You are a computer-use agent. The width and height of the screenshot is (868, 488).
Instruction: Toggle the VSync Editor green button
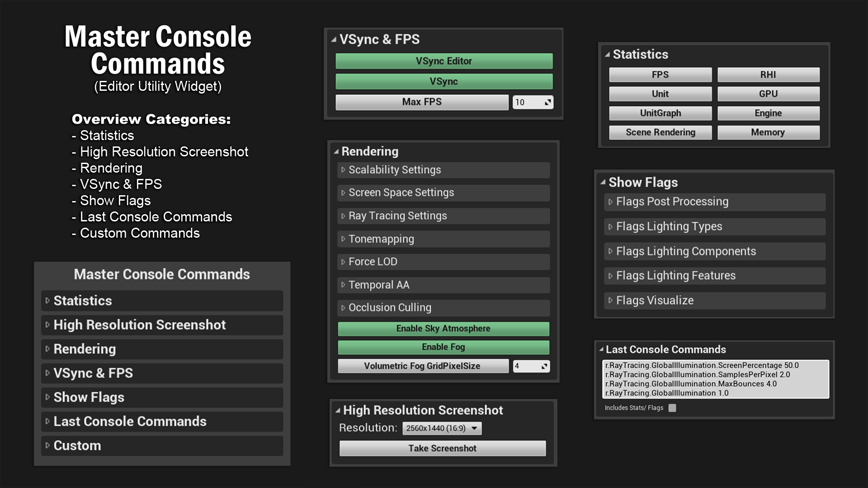[x=443, y=61]
